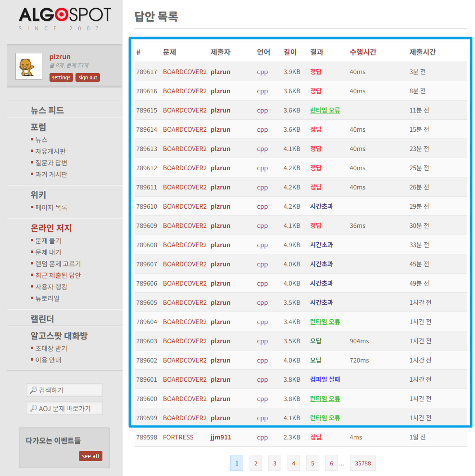Screen dimensions: 475x476
Task: Go to page 2 of results
Action: 255,463
